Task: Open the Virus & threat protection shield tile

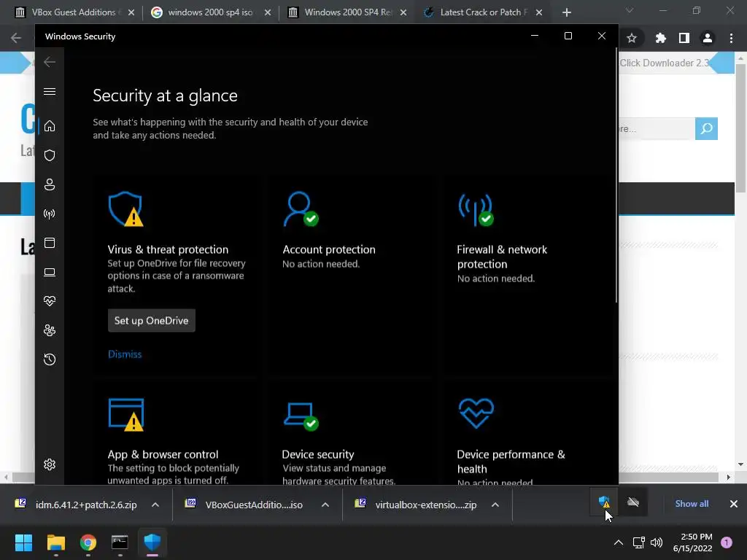Action: [x=125, y=209]
